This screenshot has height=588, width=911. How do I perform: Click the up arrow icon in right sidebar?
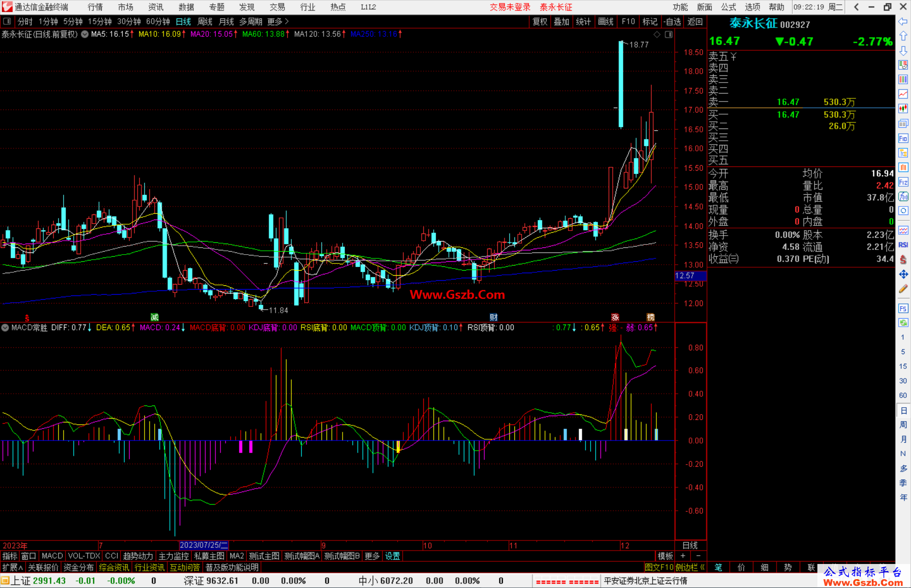click(903, 36)
